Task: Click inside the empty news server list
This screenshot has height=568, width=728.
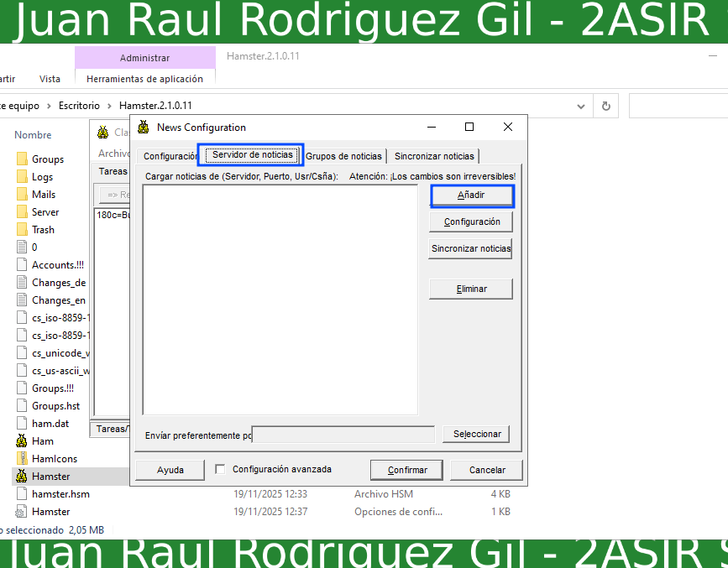Action: (x=280, y=300)
